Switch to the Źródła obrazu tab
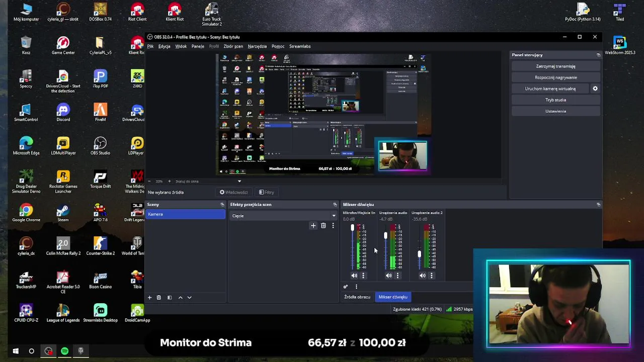This screenshot has width=644, height=362. [x=357, y=297]
